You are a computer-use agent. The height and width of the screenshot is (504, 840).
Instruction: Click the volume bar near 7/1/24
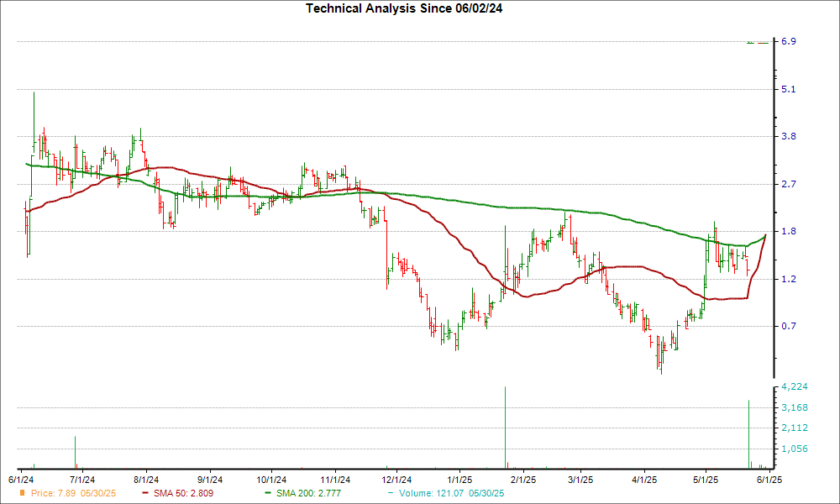75,452
